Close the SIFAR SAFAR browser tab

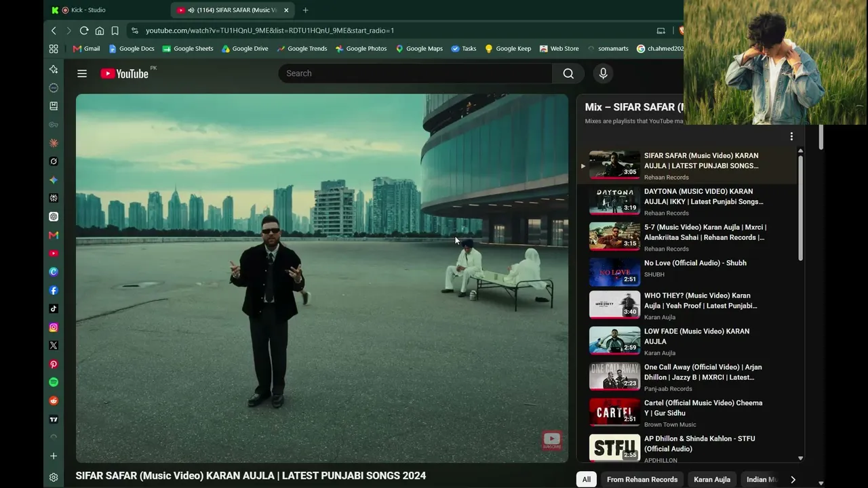coord(286,10)
